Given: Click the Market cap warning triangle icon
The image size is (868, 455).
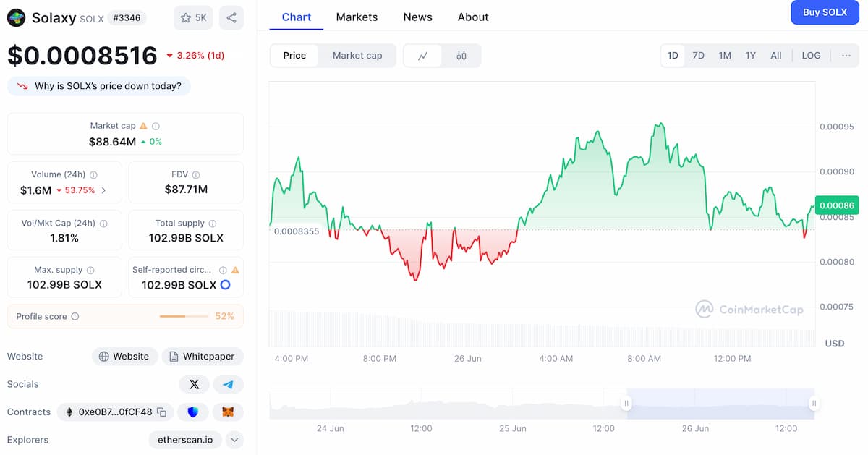Looking at the screenshot, I should click(143, 126).
